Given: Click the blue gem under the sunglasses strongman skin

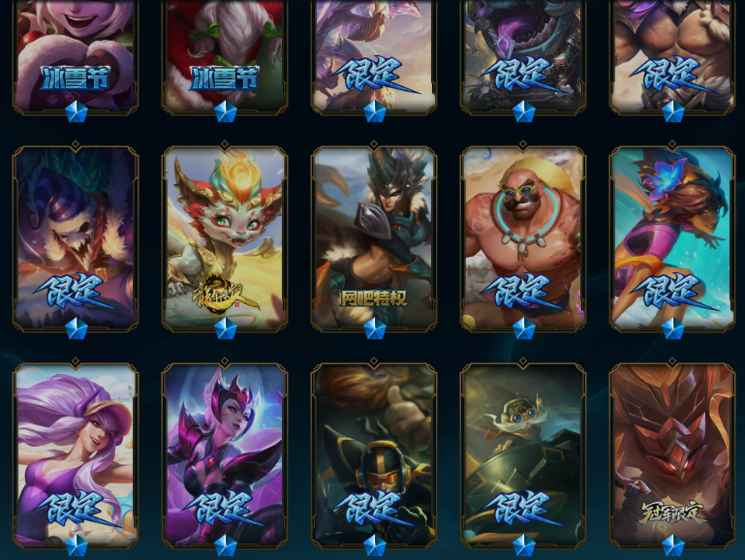Looking at the screenshot, I should pos(523,328).
